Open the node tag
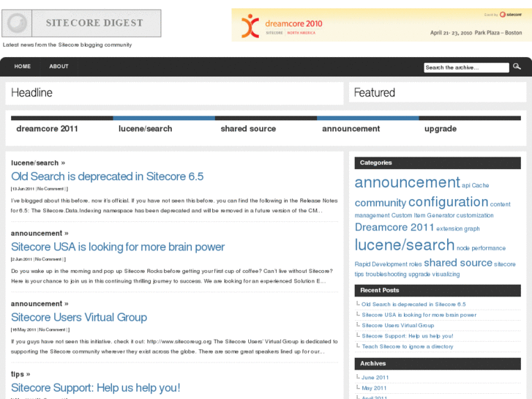Screen dimensions: 532x399 pos(462,248)
